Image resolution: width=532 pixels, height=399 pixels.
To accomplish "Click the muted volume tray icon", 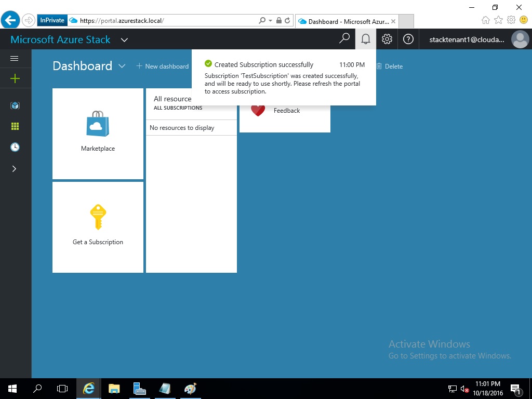I will tap(465, 389).
